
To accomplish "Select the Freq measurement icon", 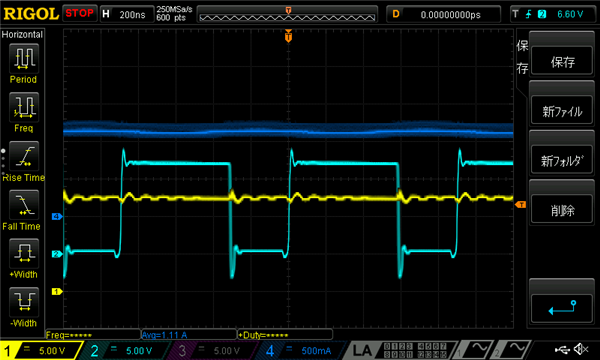I will coord(24,107).
